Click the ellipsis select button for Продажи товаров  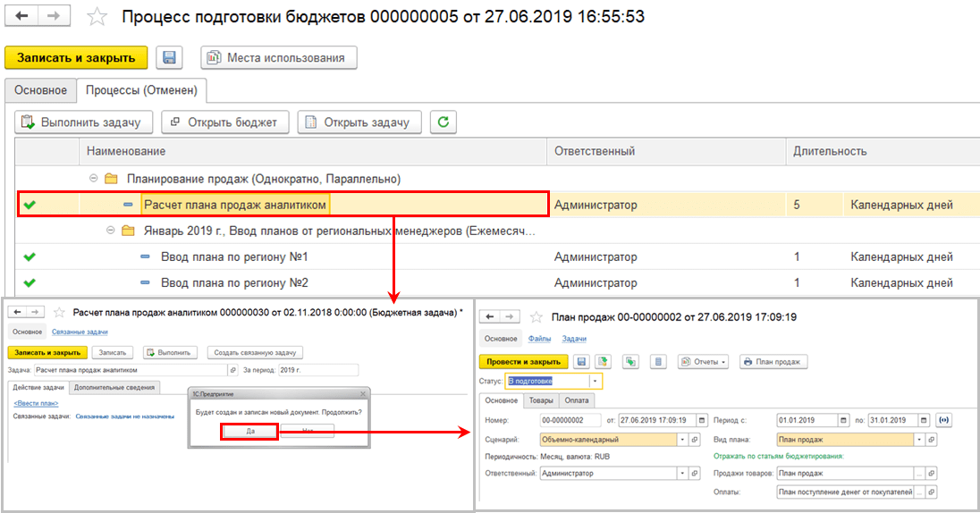919,473
